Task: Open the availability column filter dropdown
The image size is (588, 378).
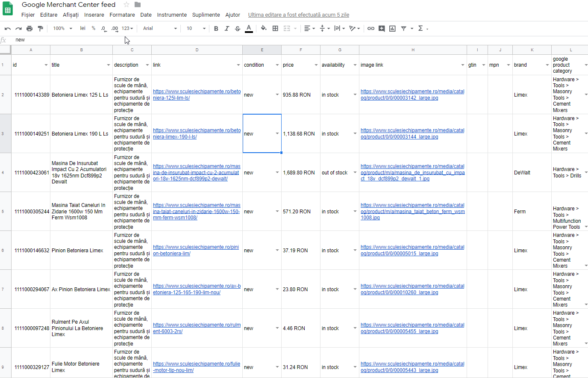Action: [x=355, y=65]
